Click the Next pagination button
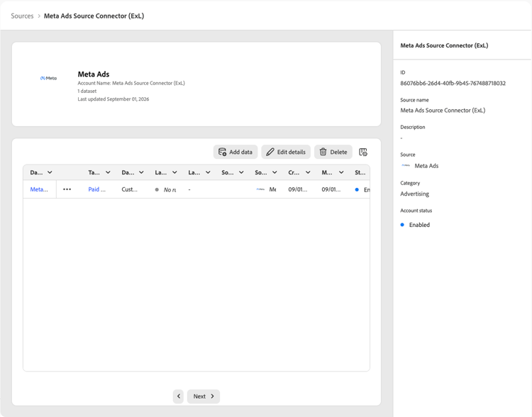This screenshot has width=532, height=417. coord(204,396)
